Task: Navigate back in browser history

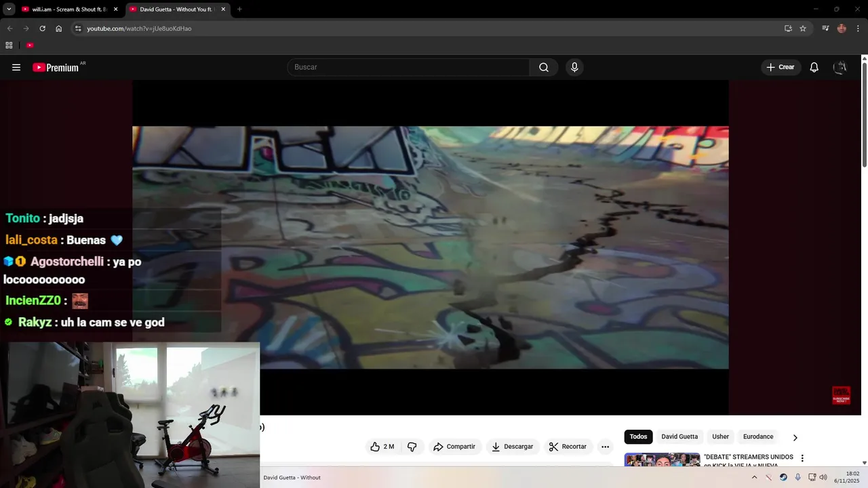Action: pyautogui.click(x=9, y=28)
